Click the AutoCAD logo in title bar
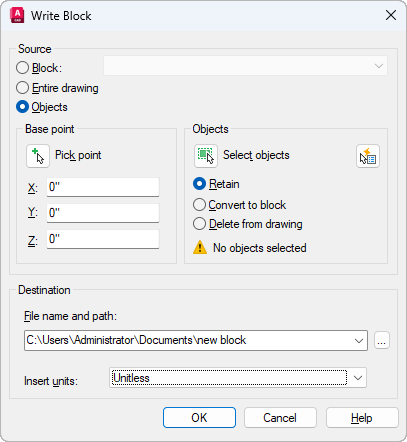 point(17,16)
